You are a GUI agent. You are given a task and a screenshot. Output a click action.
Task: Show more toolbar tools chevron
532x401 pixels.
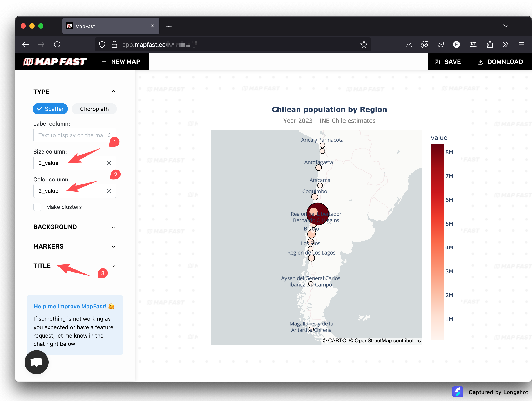pos(505,45)
